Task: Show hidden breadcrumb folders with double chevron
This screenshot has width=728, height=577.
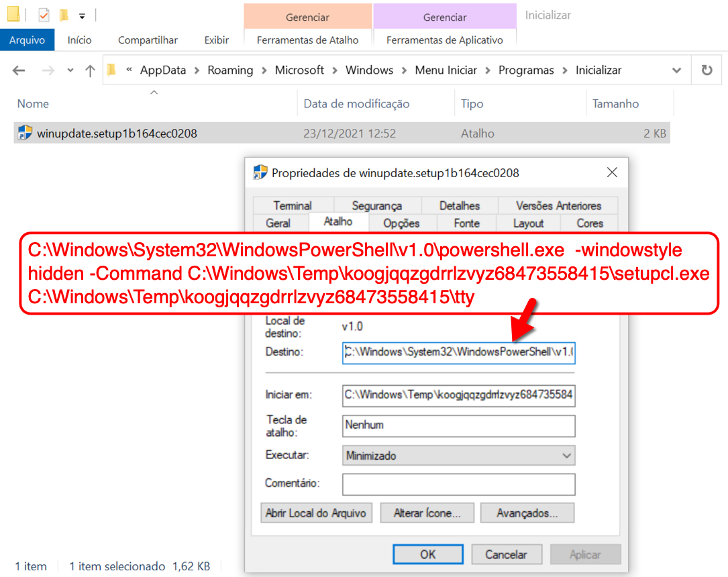Action: click(129, 70)
